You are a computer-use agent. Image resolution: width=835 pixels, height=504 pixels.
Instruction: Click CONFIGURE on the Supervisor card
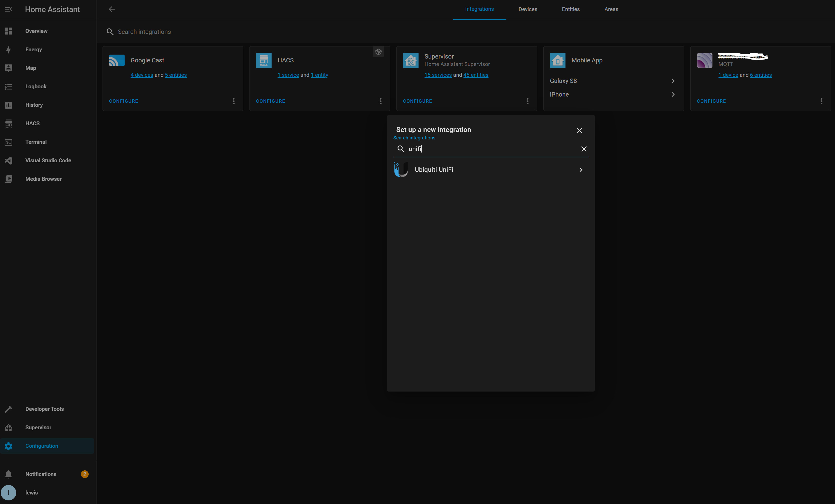click(417, 101)
